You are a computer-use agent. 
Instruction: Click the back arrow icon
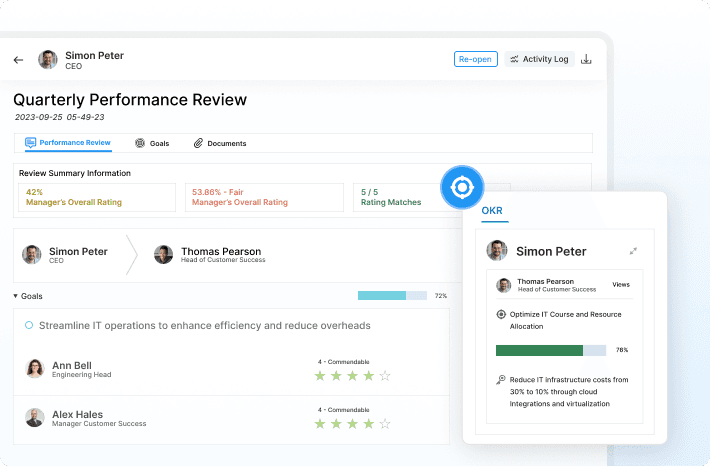pos(19,60)
